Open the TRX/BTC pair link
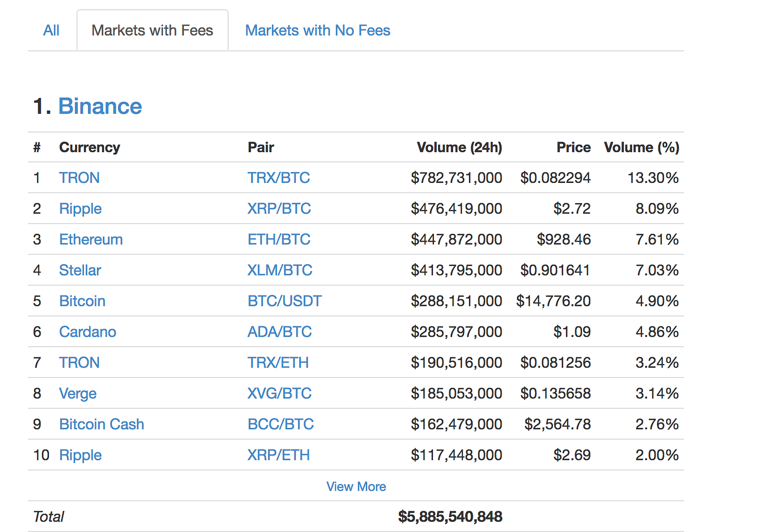 [x=278, y=178]
